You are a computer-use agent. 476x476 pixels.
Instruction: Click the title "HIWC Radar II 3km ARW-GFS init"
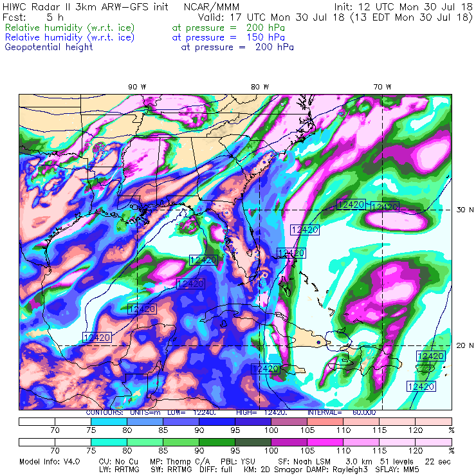coord(85,6)
